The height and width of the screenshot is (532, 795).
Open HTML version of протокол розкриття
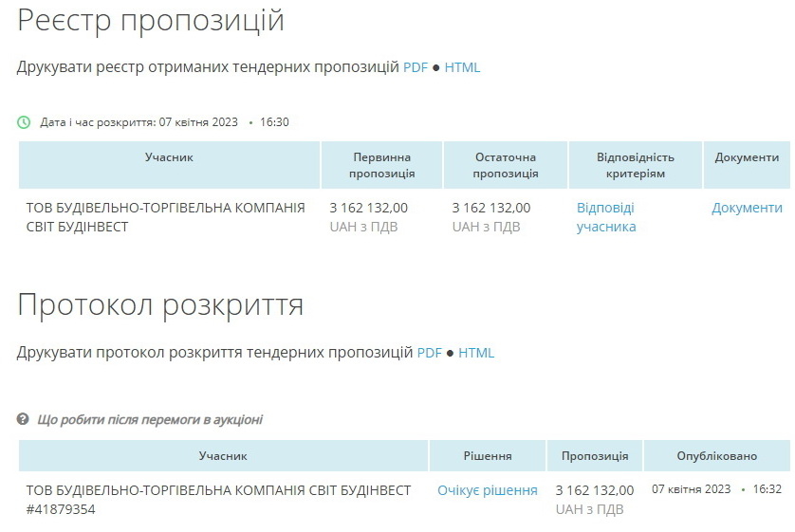click(476, 353)
